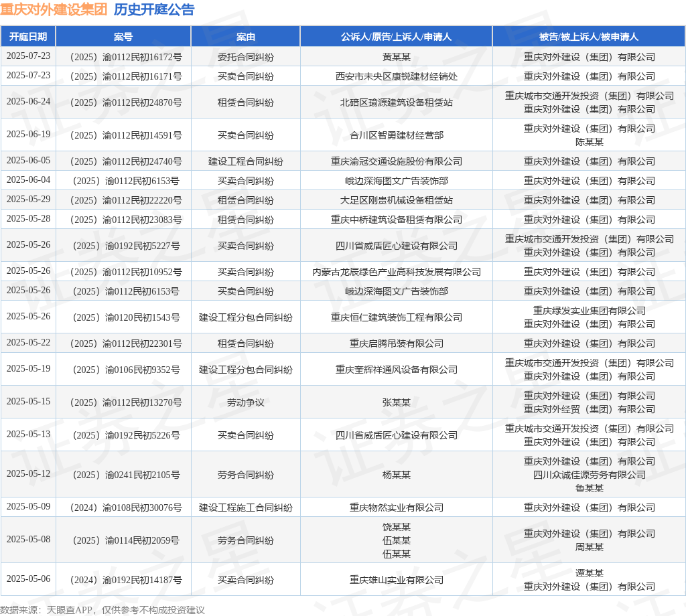Viewport: 686px width, 616px height.
Task: Click plaintiff 重庆渝冠交通设施股份有限公司
Action: pyautogui.click(x=397, y=162)
